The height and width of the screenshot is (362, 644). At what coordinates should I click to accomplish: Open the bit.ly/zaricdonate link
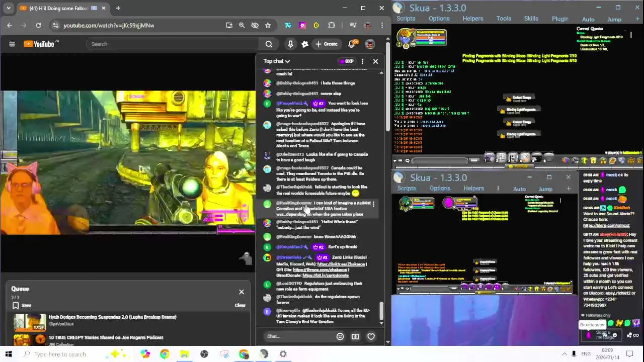pyautogui.click(x=325, y=276)
